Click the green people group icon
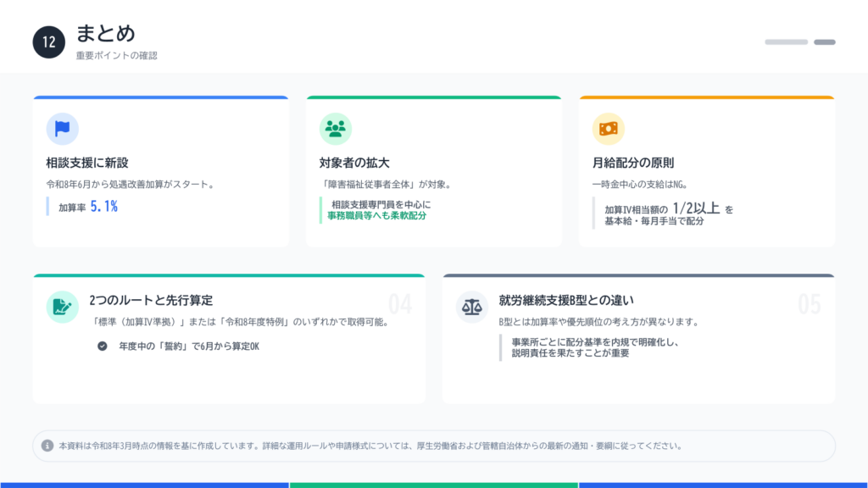 coord(335,129)
